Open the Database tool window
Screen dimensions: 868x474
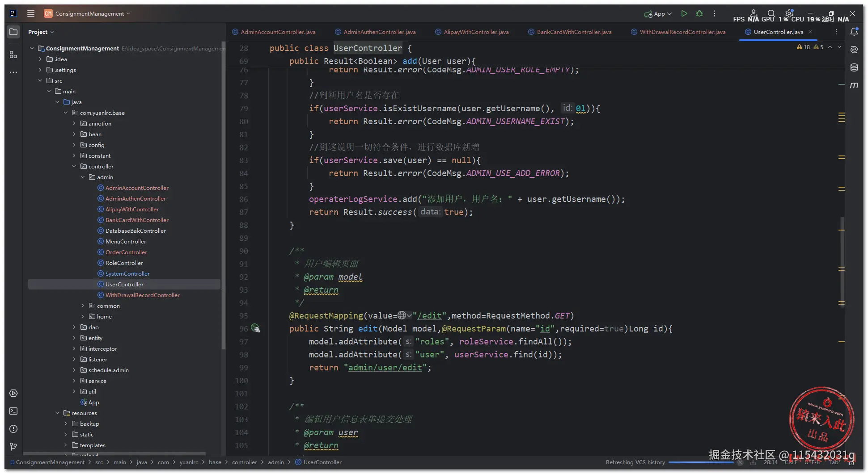pyautogui.click(x=854, y=67)
